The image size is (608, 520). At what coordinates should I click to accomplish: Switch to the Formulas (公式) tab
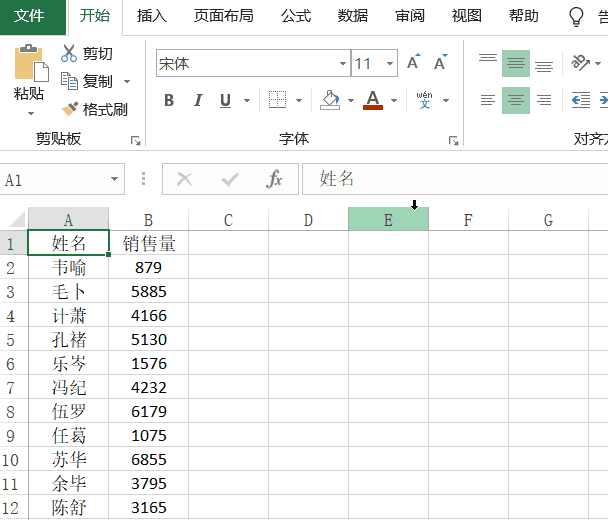click(x=296, y=16)
